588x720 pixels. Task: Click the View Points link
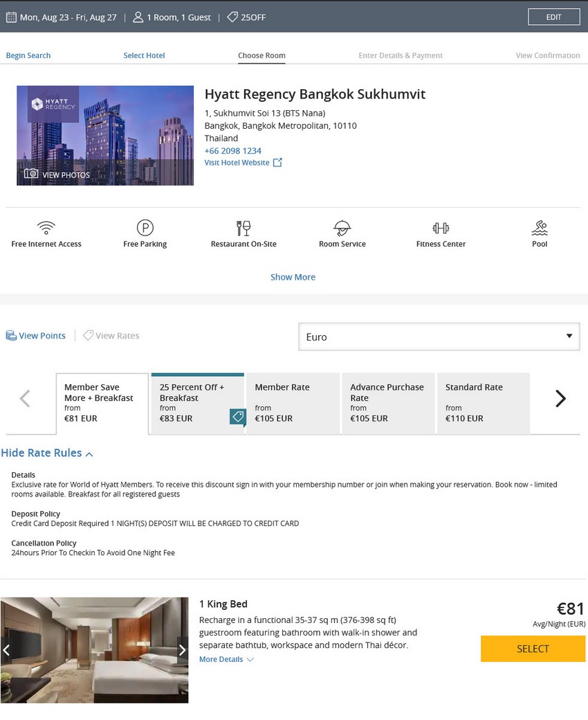click(42, 336)
